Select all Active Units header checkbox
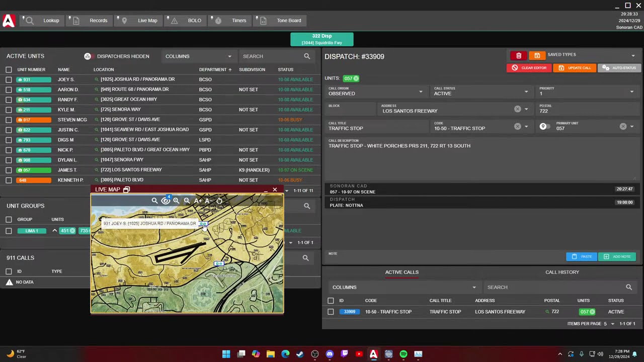 tap(9, 69)
